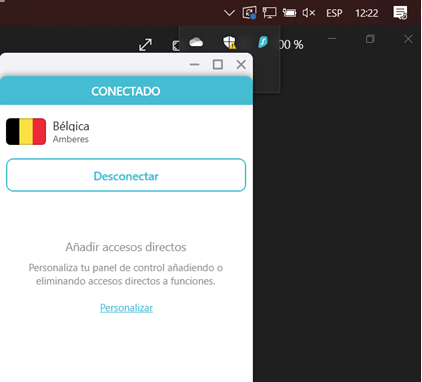Select the Belgium flag icon
Viewport: 422px width, 382px height.
tap(26, 131)
